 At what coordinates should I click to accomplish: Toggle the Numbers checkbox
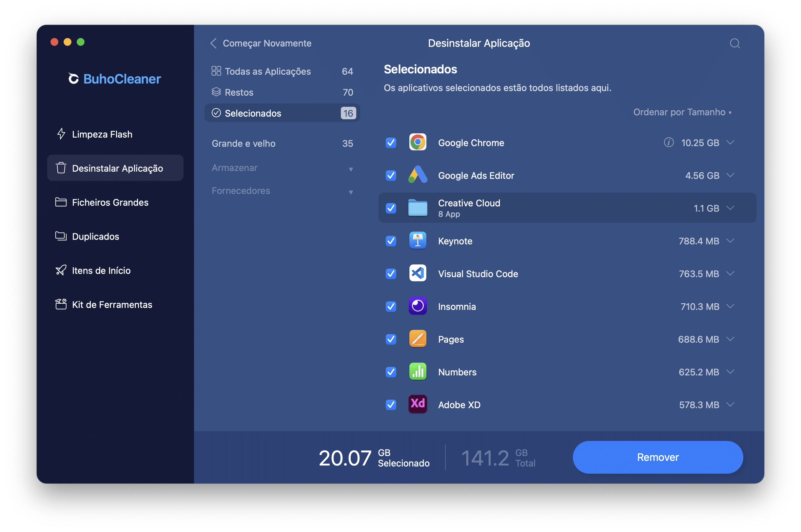pos(391,372)
